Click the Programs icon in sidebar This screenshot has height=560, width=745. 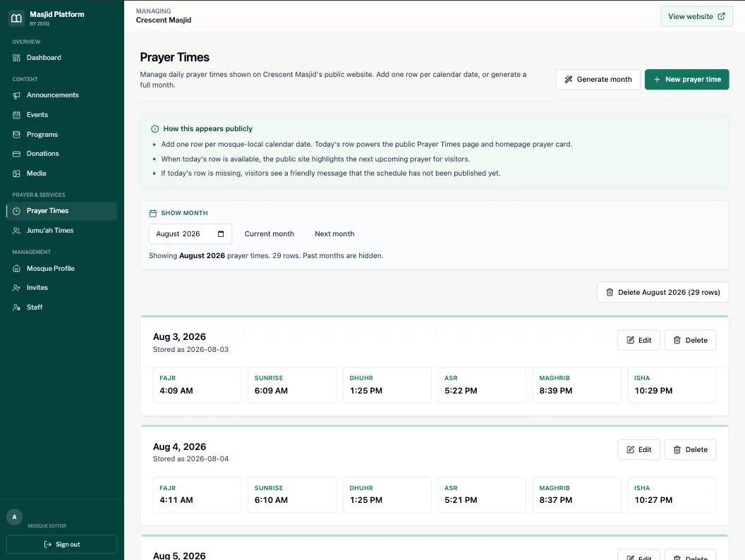pyautogui.click(x=17, y=135)
